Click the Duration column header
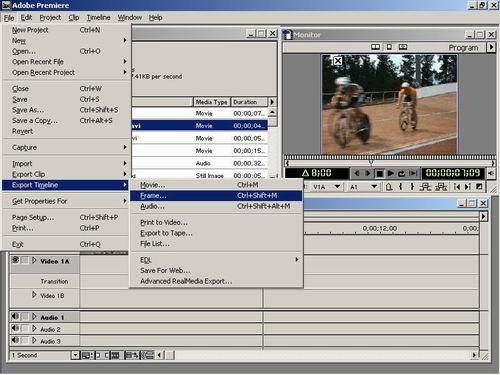 pos(249,102)
